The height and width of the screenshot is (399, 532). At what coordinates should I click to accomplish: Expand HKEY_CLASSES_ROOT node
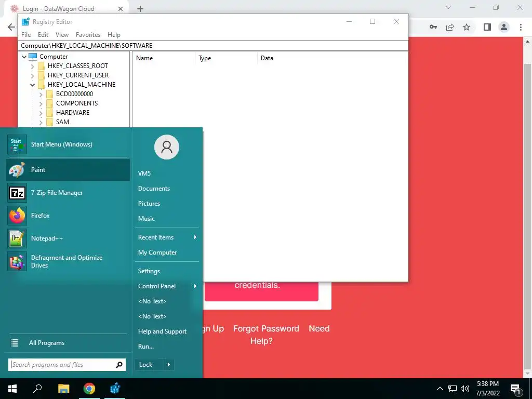coord(33,66)
